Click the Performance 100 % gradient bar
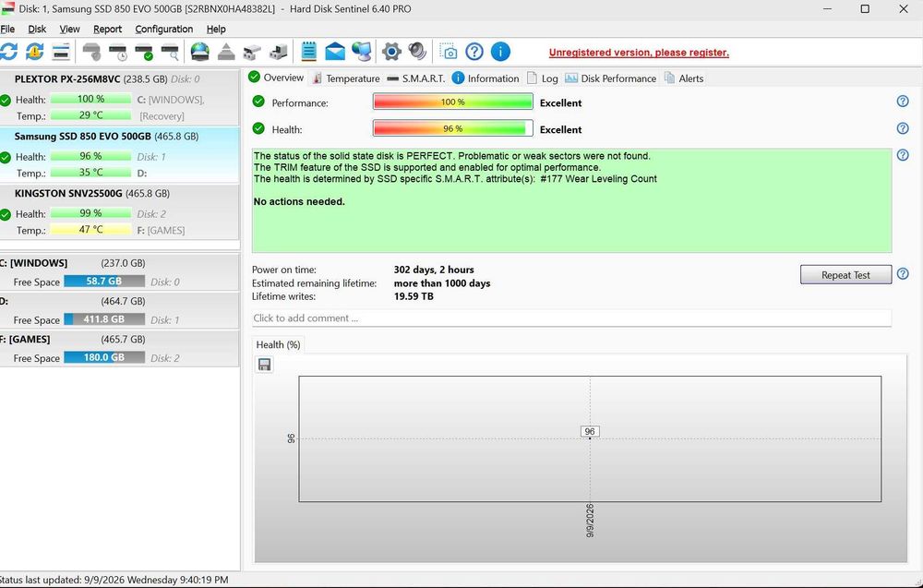Viewport: 923px width, 588px height. [452, 102]
